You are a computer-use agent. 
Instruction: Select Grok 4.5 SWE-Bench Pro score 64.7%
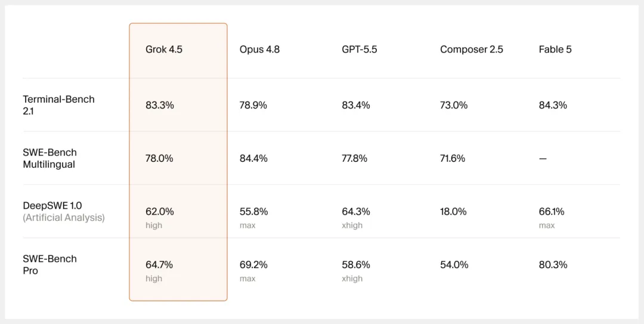click(159, 265)
